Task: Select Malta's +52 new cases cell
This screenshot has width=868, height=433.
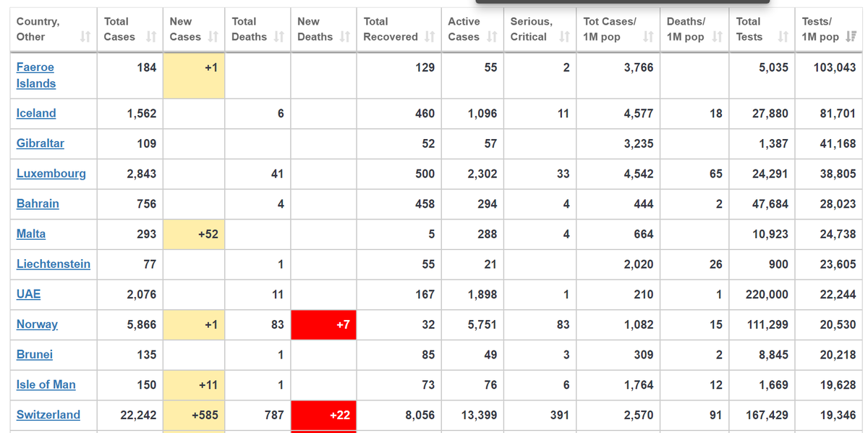Action: (x=194, y=234)
